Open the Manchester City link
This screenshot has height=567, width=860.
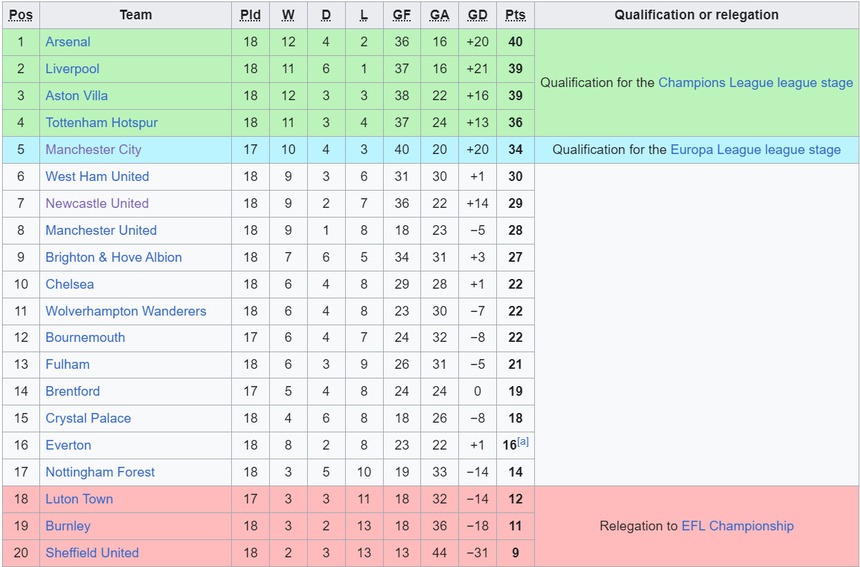tap(93, 150)
